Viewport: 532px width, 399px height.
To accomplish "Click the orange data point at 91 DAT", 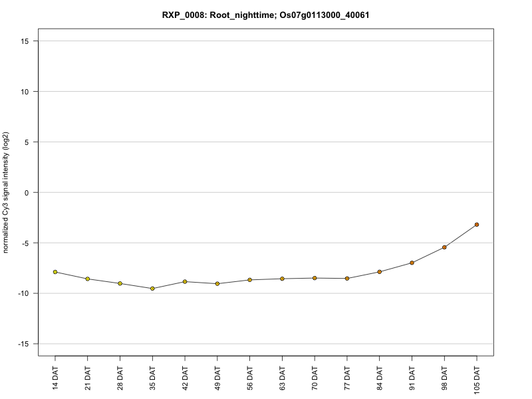I will 412,263.
